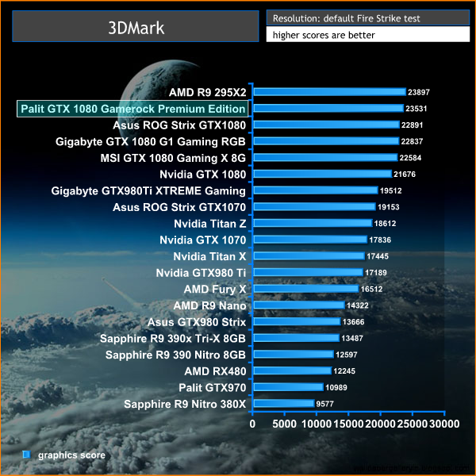Click the score value 21676
The image size is (476, 476).
pos(405,174)
